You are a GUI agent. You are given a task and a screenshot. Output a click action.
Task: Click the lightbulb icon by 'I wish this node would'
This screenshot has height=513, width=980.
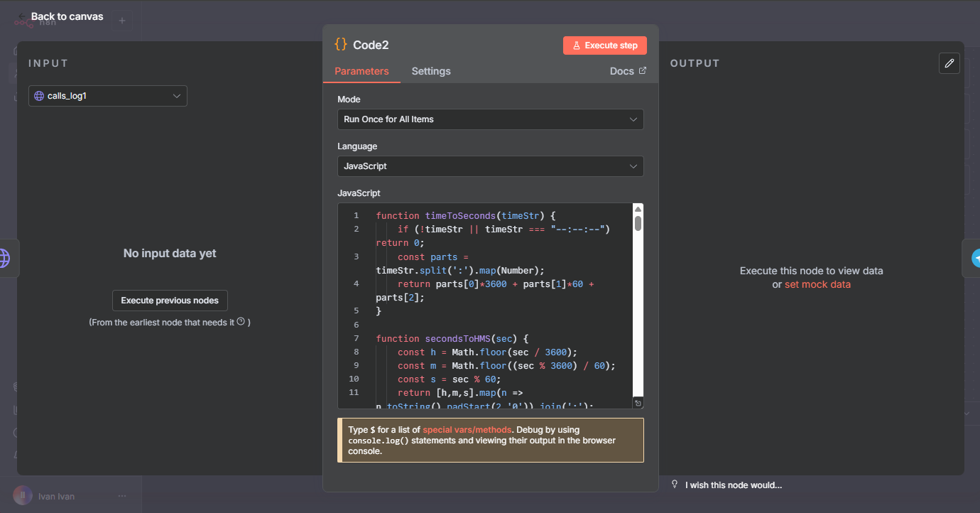coord(675,485)
